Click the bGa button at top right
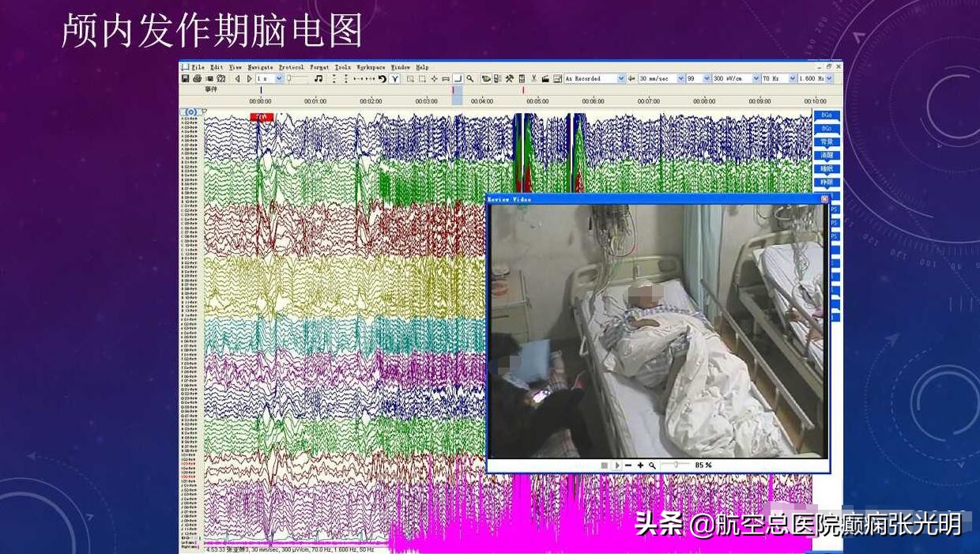The image size is (980, 554). click(x=825, y=115)
